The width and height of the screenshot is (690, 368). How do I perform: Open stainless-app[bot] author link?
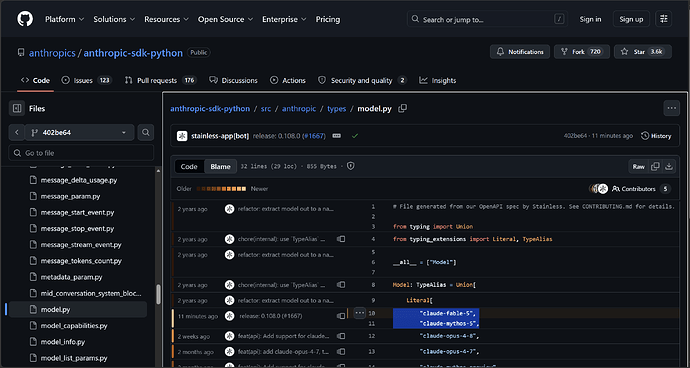coord(220,136)
